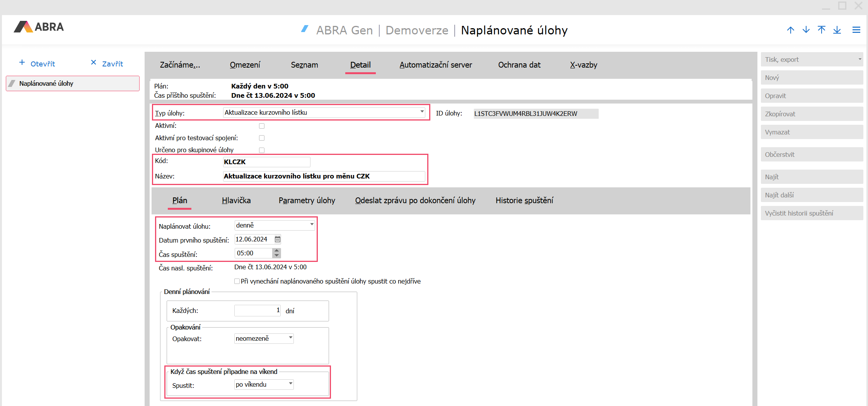This screenshot has width=868, height=406.
Task: Expand the Typ úlohy dropdown
Action: coord(422,112)
